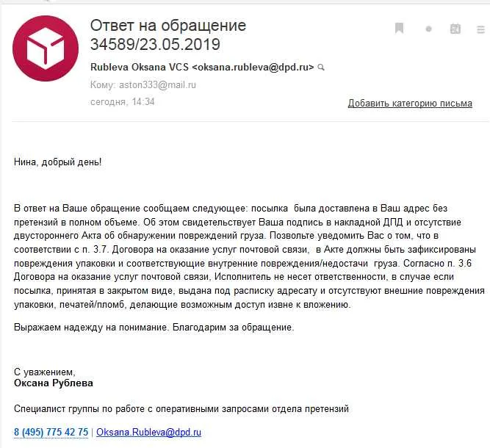Click the magnifier icon beside sender address
Viewport: 490px width, 448px height.
(321, 67)
